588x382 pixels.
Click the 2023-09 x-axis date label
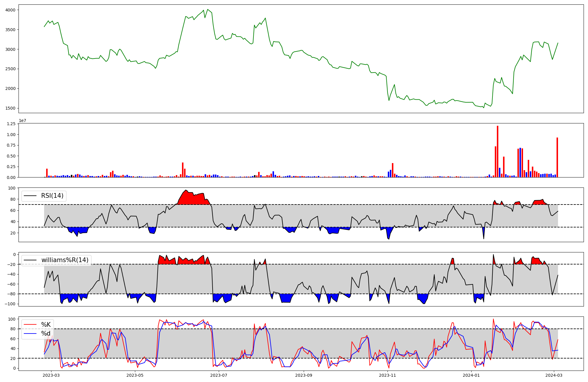pos(304,375)
